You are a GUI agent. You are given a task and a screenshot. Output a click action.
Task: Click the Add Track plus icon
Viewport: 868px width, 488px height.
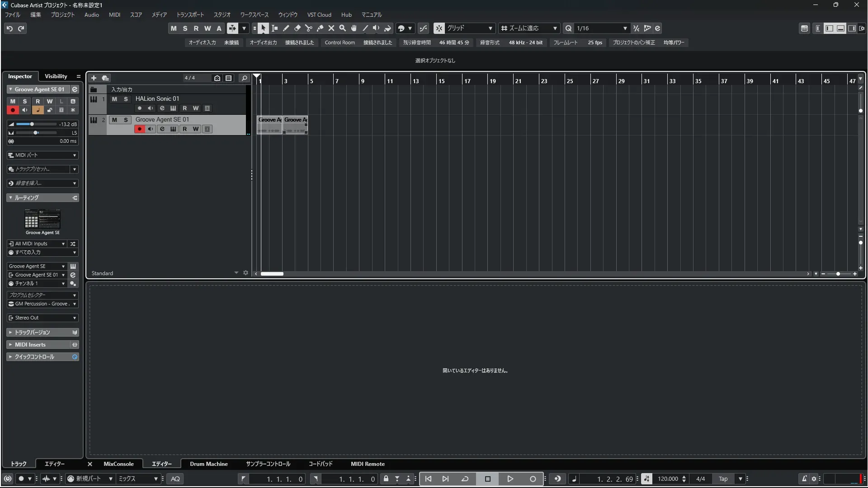(x=94, y=78)
